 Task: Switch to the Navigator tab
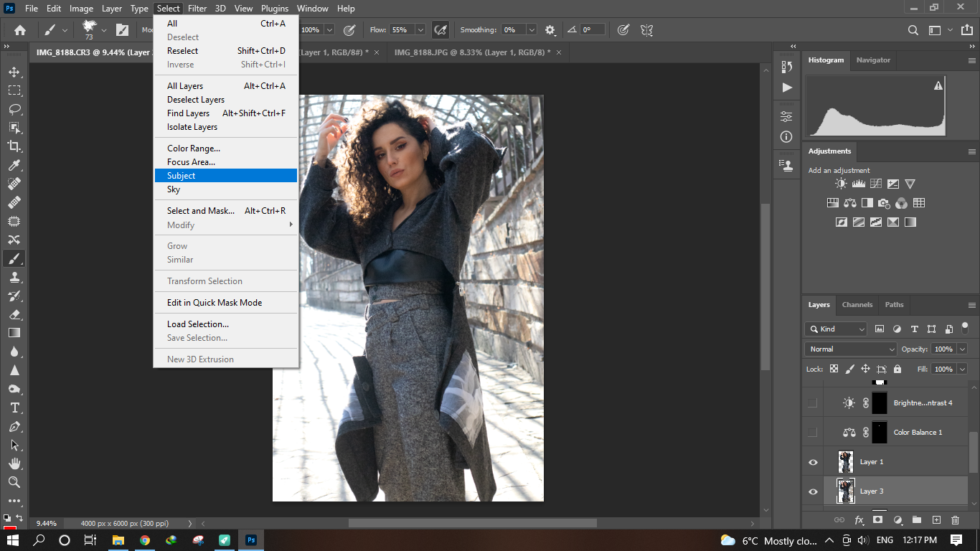click(x=873, y=60)
